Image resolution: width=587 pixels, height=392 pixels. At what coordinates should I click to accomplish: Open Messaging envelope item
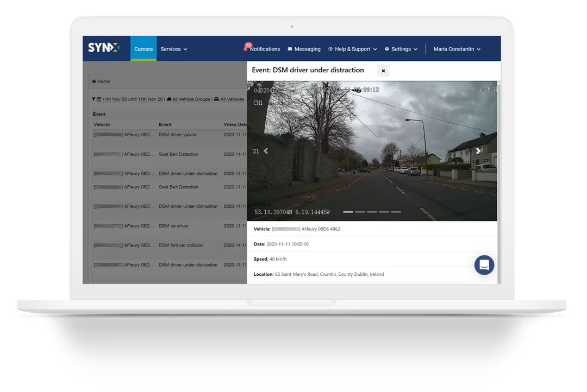pyautogui.click(x=304, y=49)
